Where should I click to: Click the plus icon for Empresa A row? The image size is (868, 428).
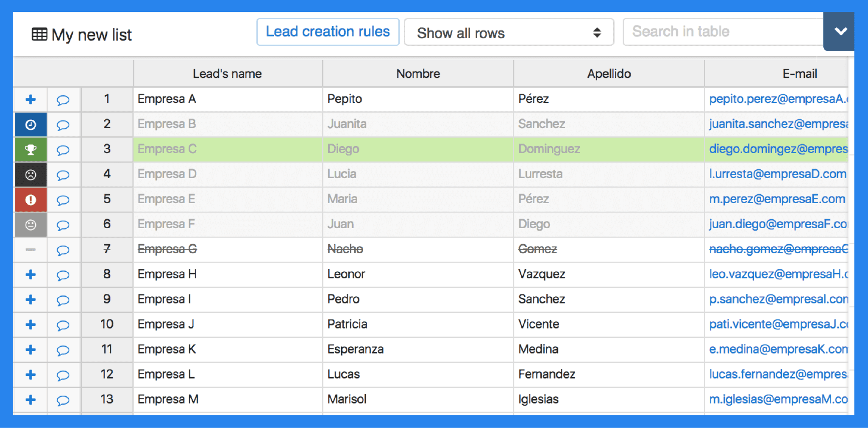tap(31, 99)
